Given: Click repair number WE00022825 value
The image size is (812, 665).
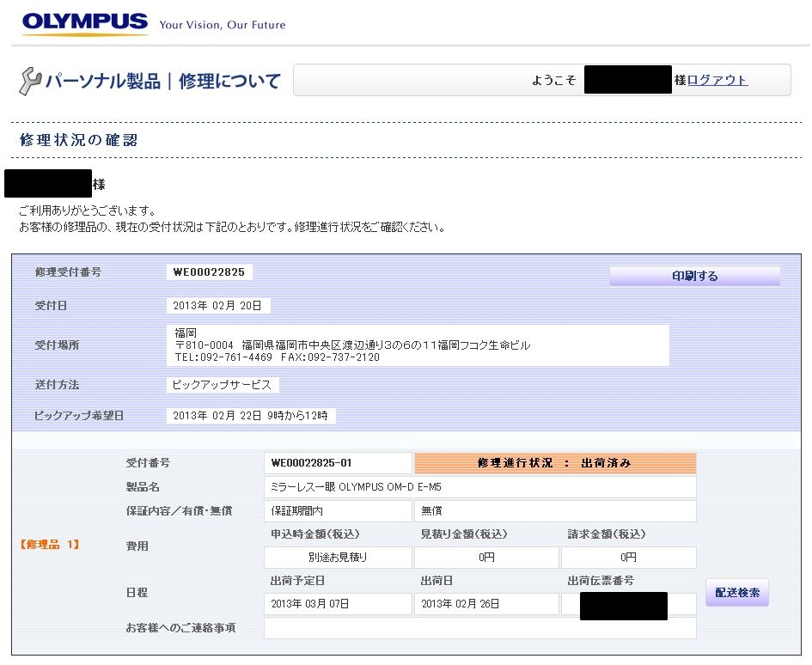Looking at the screenshot, I should point(209,272).
